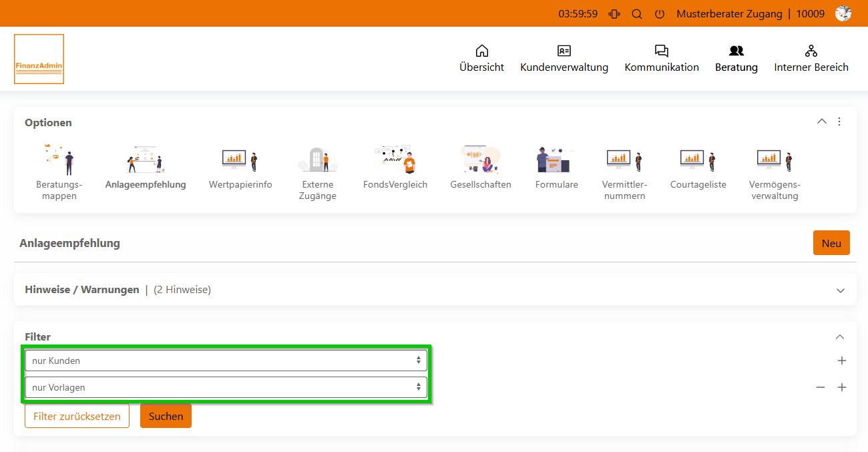Viewport: 868px width, 452px height.
Task: Open the Kommunikation menu
Action: click(662, 59)
